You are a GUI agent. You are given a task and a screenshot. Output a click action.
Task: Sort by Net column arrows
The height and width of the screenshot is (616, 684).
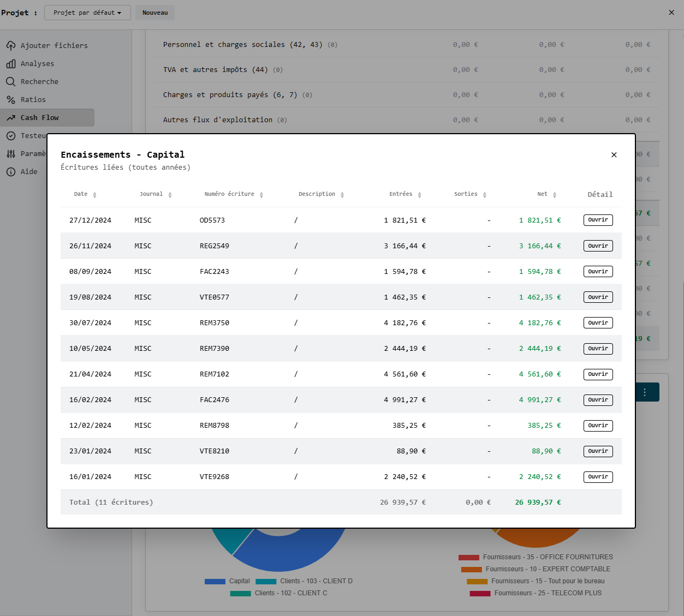point(555,195)
